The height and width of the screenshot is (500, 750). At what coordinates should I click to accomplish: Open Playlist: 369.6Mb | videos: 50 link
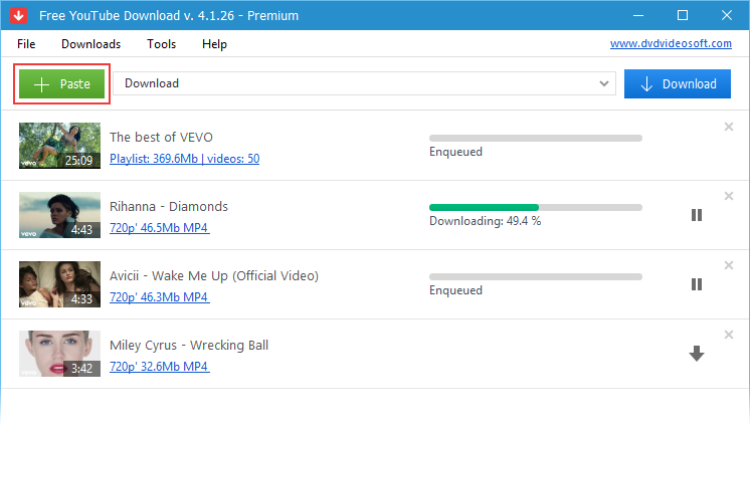(185, 159)
